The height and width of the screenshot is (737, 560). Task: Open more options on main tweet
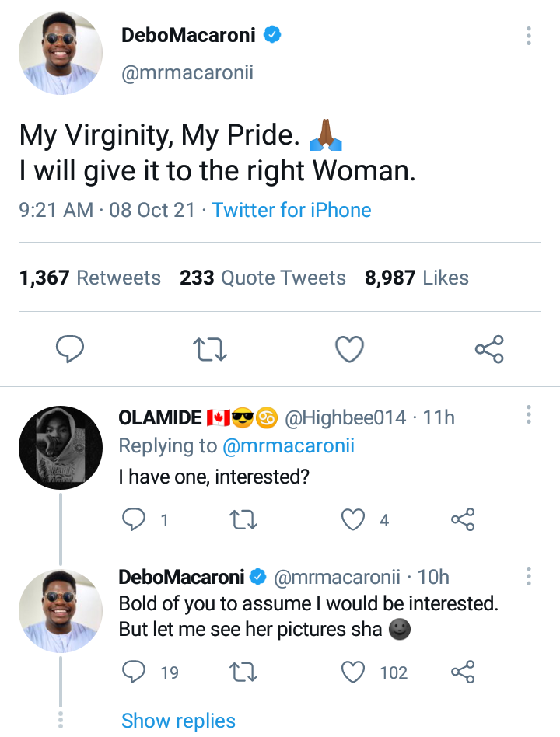click(529, 36)
